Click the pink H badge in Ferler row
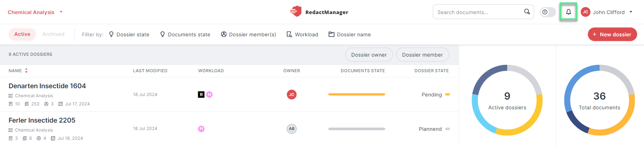The height and width of the screenshot is (146, 644). tap(201, 129)
